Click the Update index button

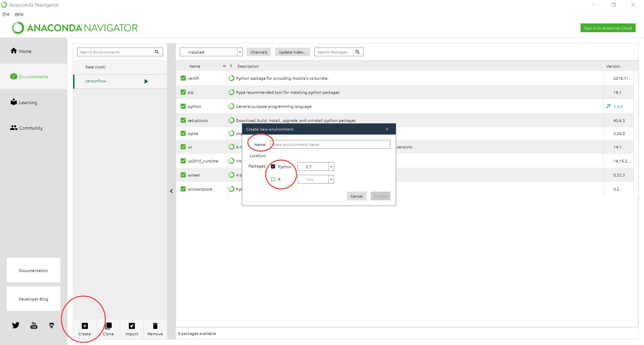click(292, 52)
